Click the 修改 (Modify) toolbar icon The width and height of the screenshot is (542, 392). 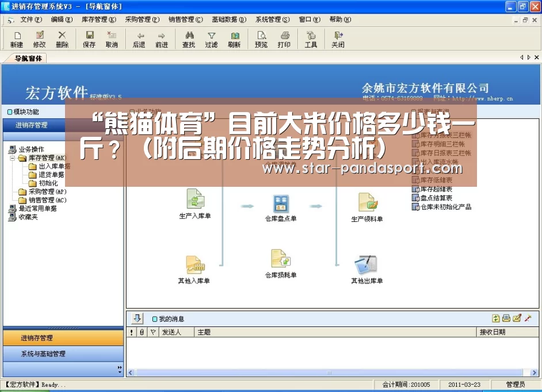click(39, 39)
